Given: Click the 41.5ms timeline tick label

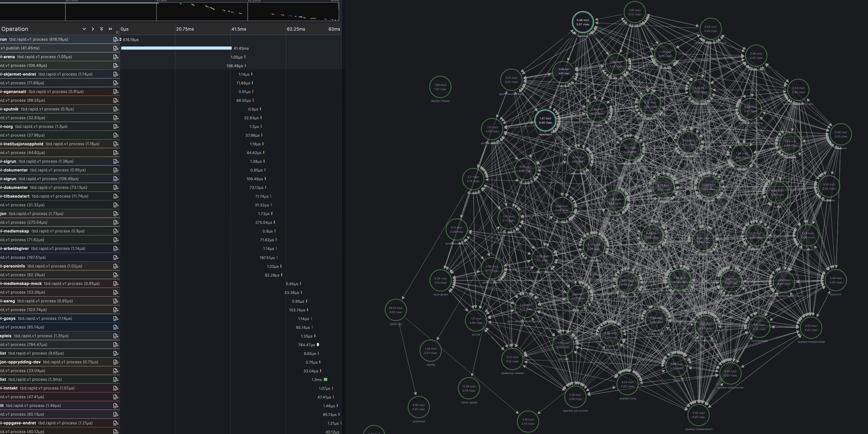Looking at the screenshot, I should pos(238,29).
